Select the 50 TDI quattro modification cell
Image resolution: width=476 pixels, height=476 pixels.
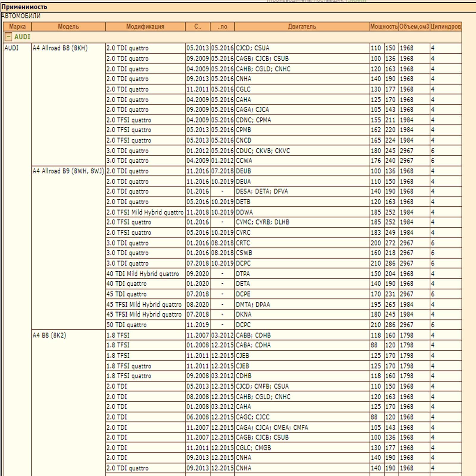tap(126, 325)
